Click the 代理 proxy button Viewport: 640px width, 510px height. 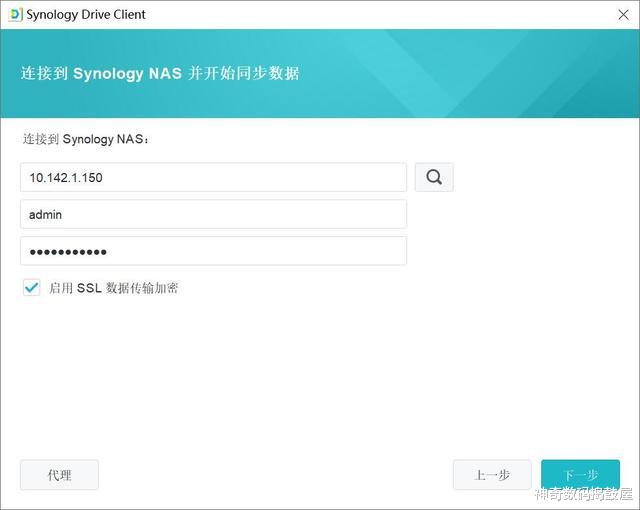[x=59, y=475]
